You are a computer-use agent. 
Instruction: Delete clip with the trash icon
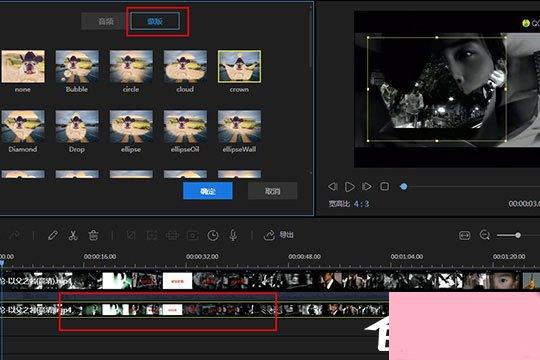tap(93, 235)
